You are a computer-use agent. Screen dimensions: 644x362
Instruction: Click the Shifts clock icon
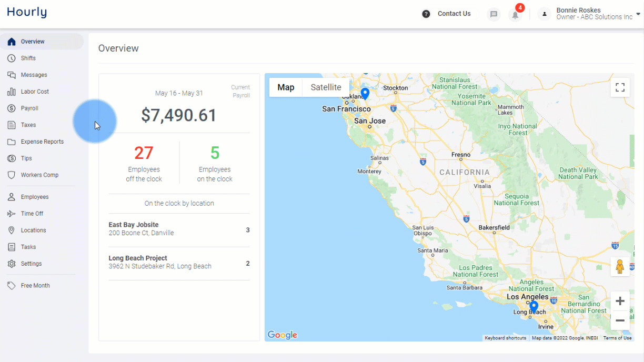click(12, 58)
